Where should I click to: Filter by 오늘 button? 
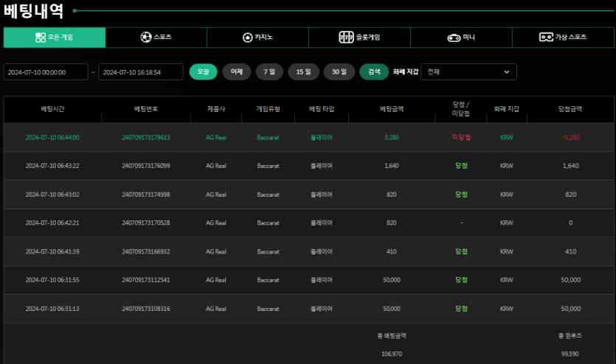click(203, 71)
